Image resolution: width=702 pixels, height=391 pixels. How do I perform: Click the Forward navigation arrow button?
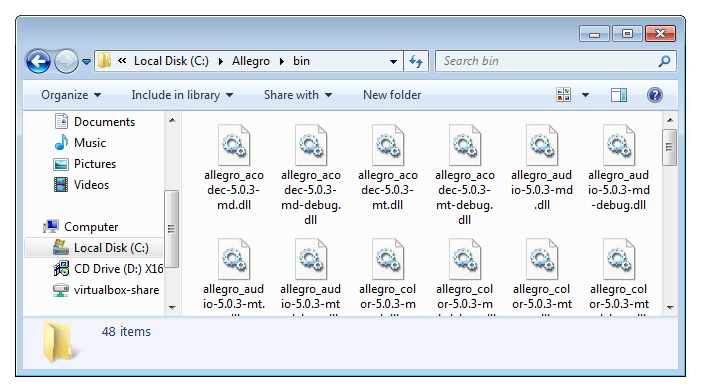point(66,61)
